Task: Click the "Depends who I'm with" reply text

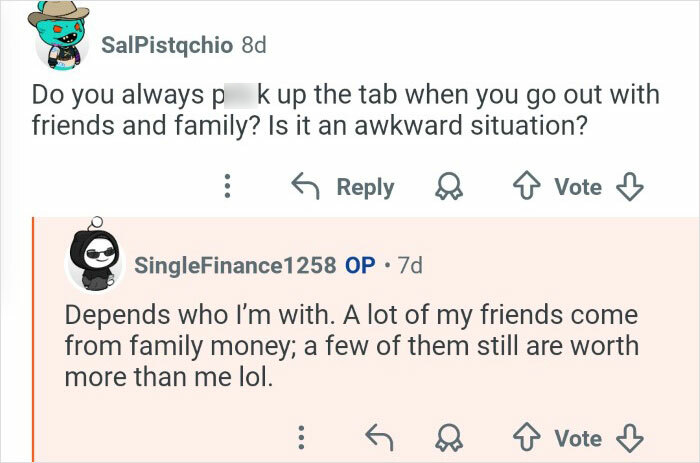Action: [x=350, y=347]
